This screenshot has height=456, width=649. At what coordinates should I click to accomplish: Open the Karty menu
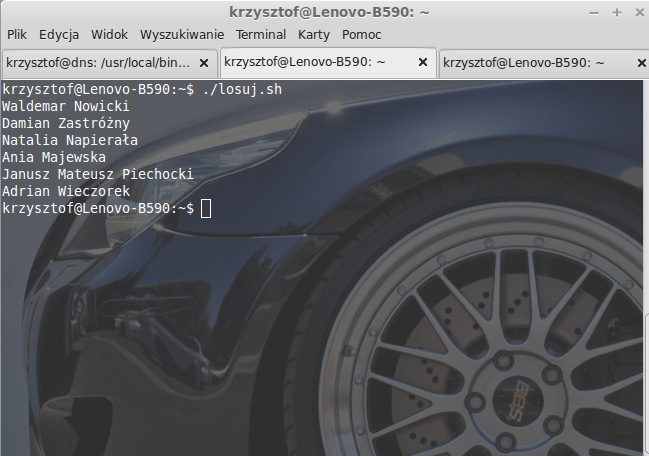pyautogui.click(x=314, y=34)
